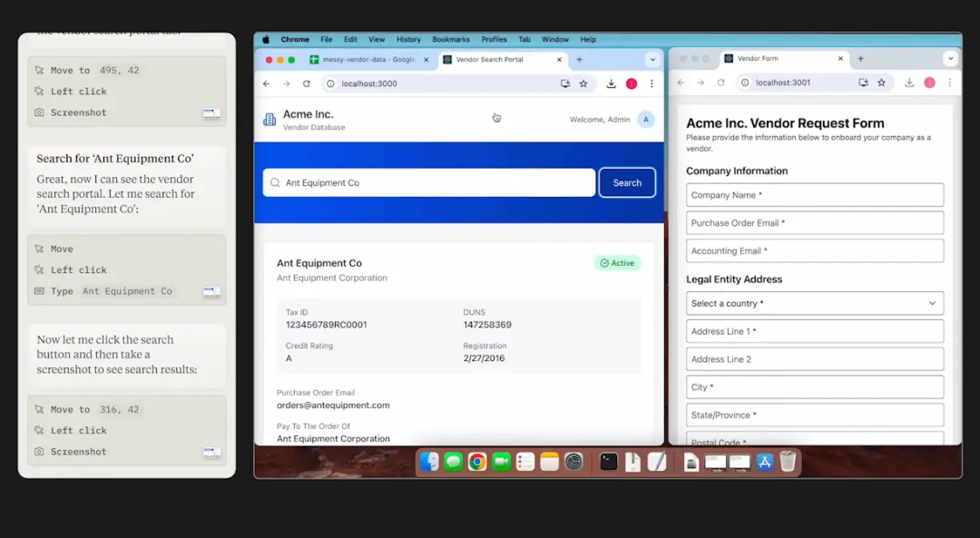Screen dimensions: 980x538
Task: Open Chrome from the Dock
Action: tap(475, 462)
